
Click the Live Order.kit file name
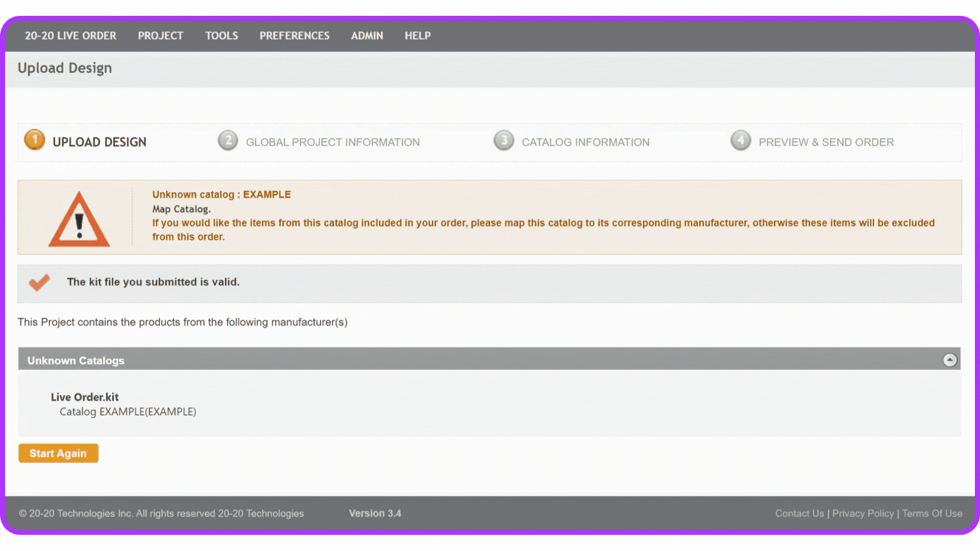[85, 397]
